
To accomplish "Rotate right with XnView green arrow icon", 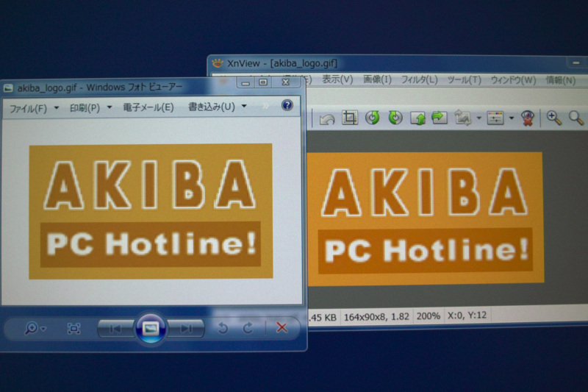I will coord(395,118).
